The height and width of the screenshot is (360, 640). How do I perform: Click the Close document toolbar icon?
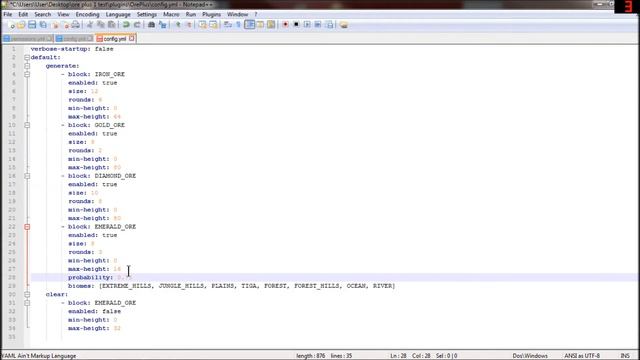click(55, 25)
